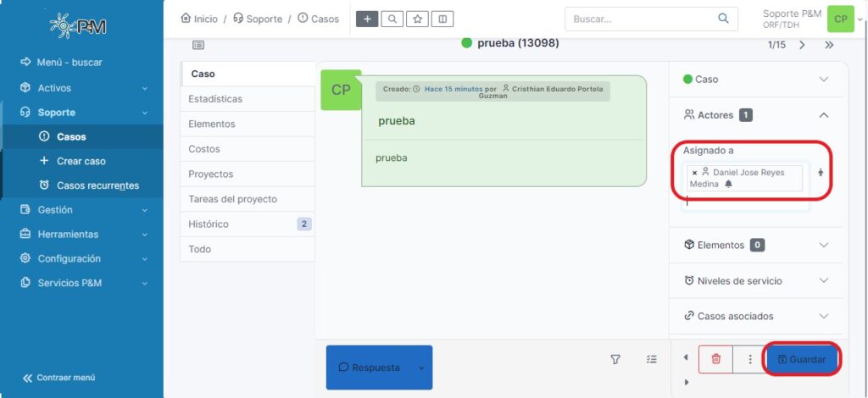Click the checklist icon beside the filter
868x398 pixels.
click(651, 359)
